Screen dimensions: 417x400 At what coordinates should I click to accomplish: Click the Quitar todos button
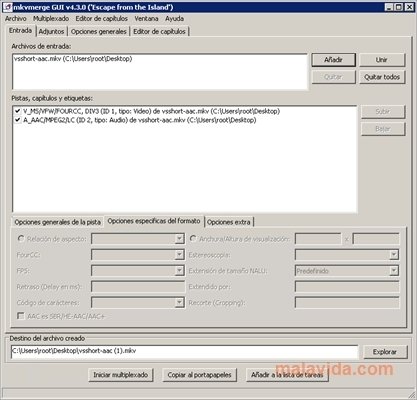coord(382,77)
